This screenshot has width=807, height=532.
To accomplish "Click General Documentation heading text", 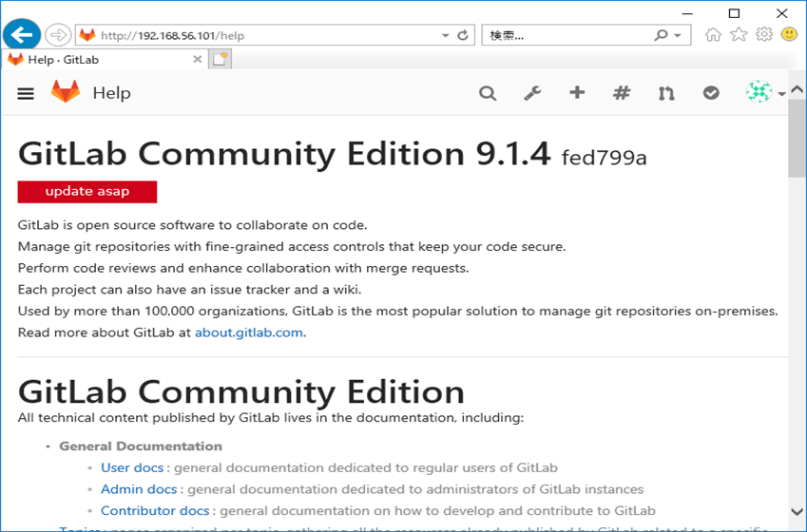I will pos(141,446).
